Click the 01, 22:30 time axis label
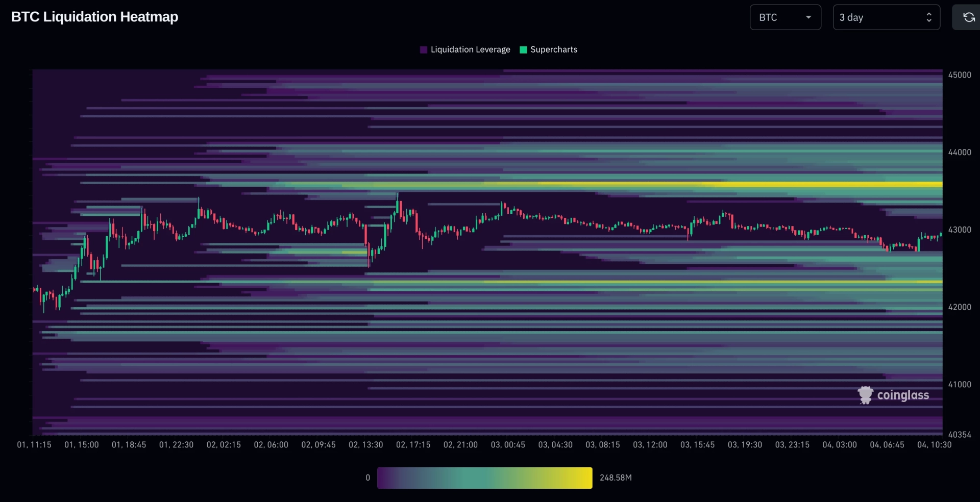This screenshot has height=502, width=980. 177,445
